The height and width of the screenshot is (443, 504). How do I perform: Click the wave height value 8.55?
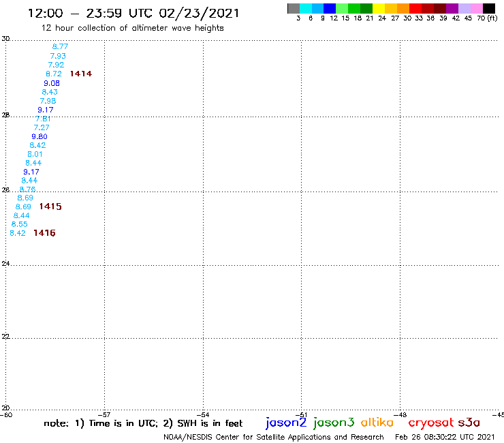20,224
